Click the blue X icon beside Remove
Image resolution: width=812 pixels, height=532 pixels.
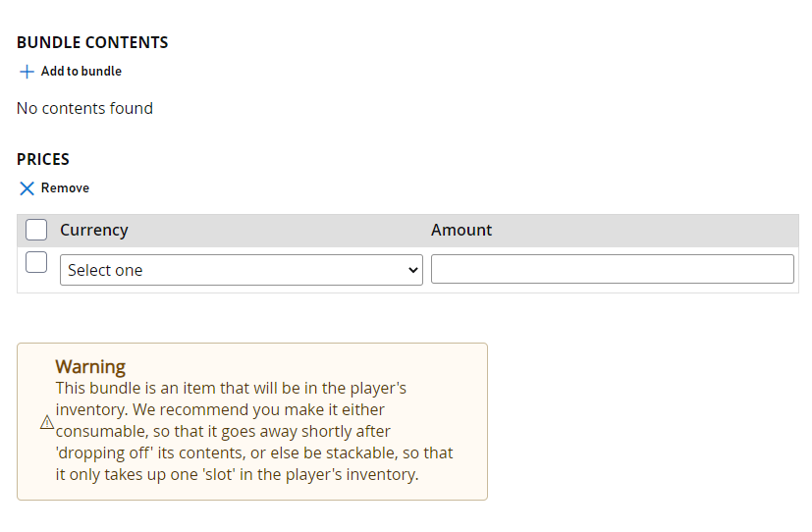click(x=27, y=188)
